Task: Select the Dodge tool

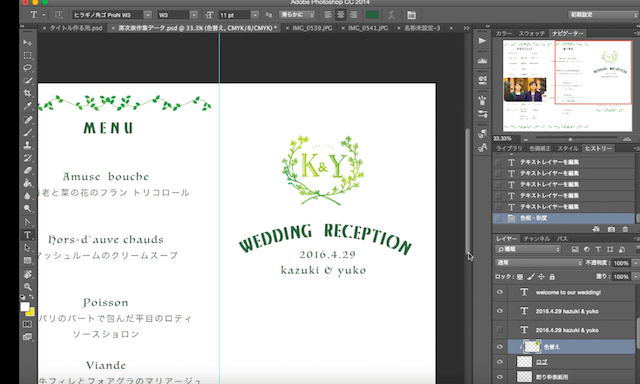Action: point(27,209)
